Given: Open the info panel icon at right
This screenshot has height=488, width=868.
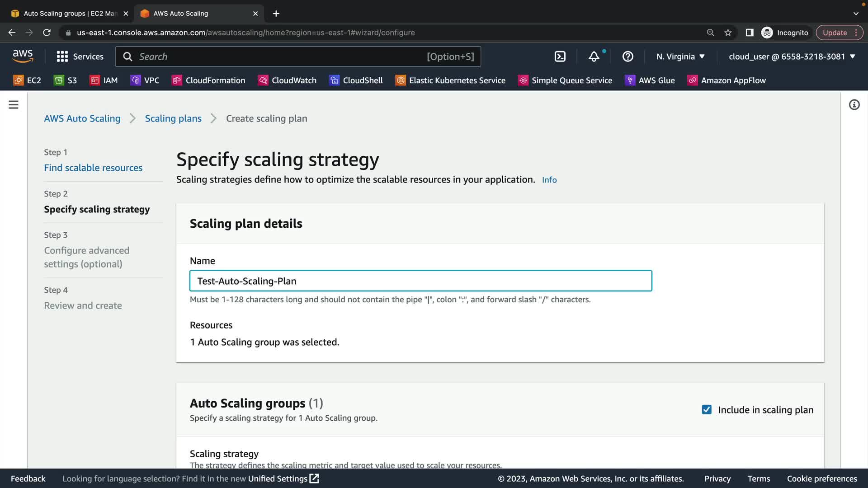Looking at the screenshot, I should pos(854,105).
